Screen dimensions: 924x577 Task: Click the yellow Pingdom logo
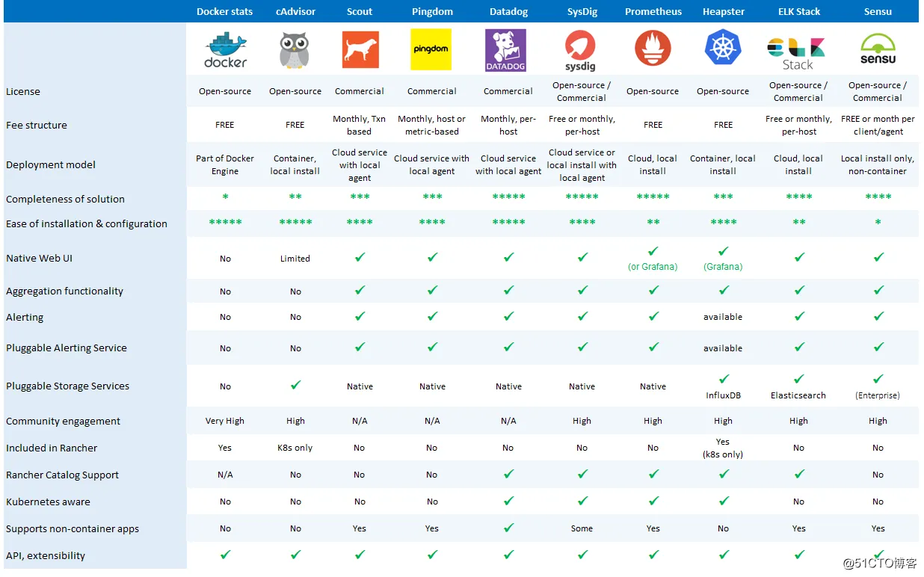(x=431, y=49)
